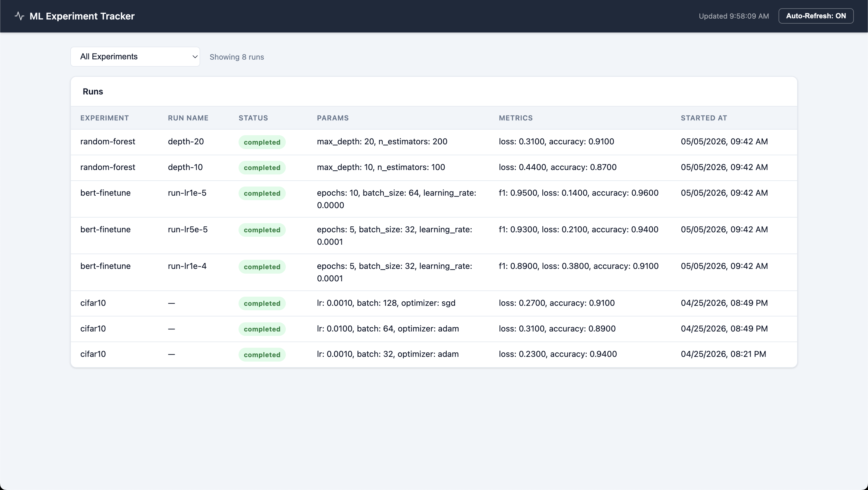Click params lr: 0.0010, batch: 32, optimizer: adam
This screenshot has width=868, height=490.
click(387, 354)
